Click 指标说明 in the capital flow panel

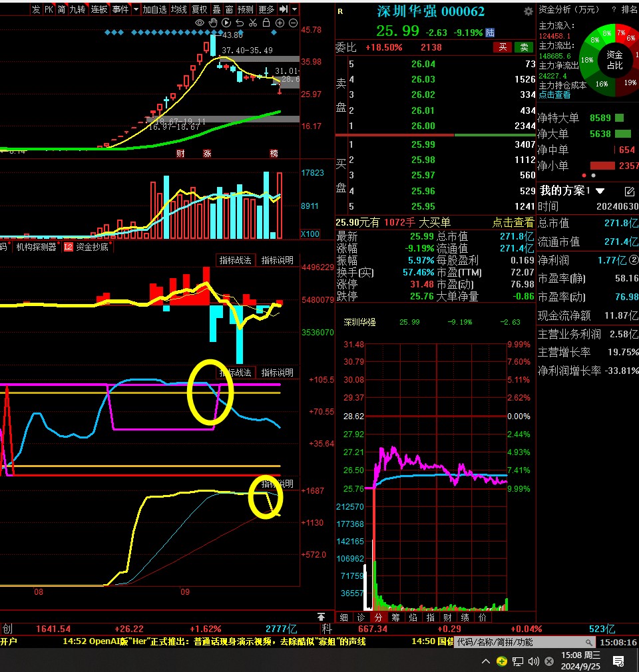tap(277, 260)
